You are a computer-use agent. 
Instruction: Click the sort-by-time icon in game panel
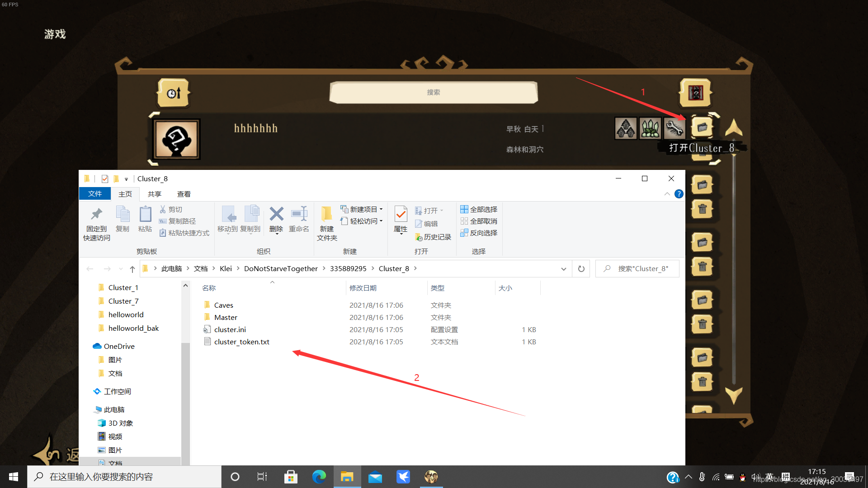[174, 93]
